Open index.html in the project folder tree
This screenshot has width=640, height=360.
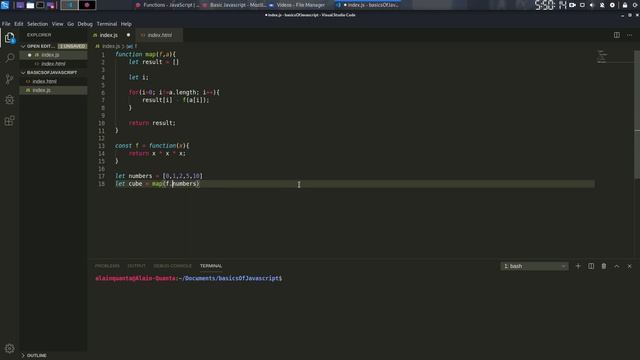[53, 81]
